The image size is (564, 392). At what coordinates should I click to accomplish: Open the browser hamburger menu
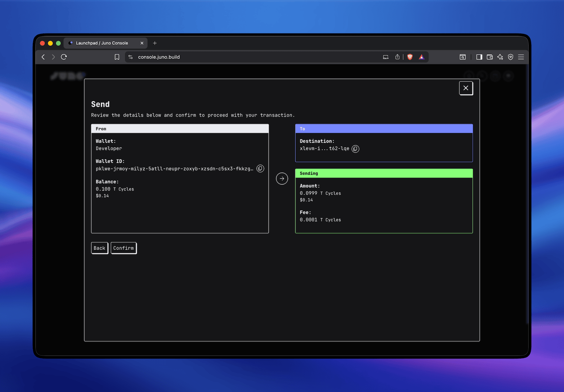(521, 57)
